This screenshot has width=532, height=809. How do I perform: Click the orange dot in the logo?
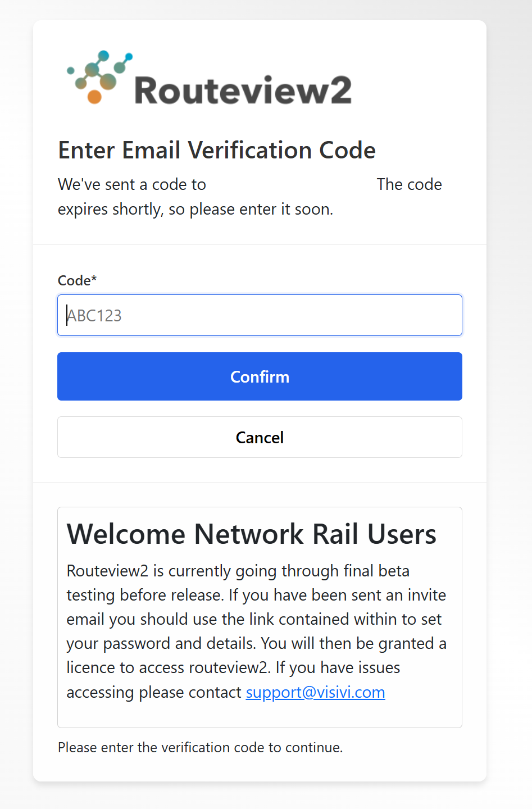(94, 97)
